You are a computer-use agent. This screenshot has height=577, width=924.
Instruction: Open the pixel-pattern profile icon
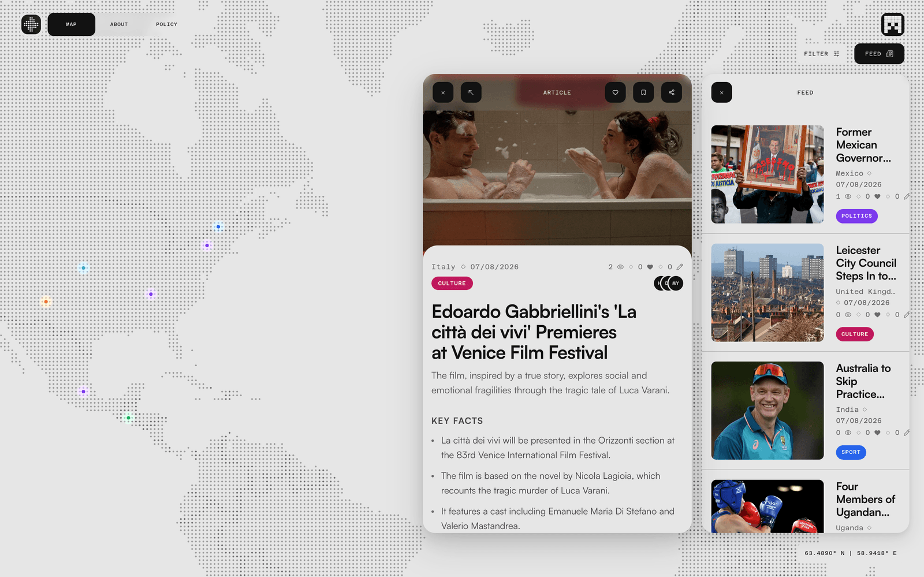(x=892, y=25)
